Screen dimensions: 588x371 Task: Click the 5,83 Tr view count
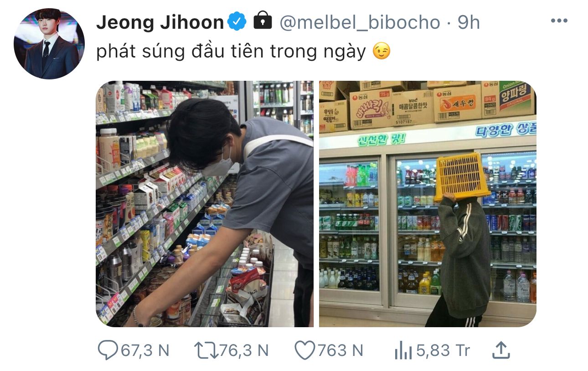tap(443, 350)
